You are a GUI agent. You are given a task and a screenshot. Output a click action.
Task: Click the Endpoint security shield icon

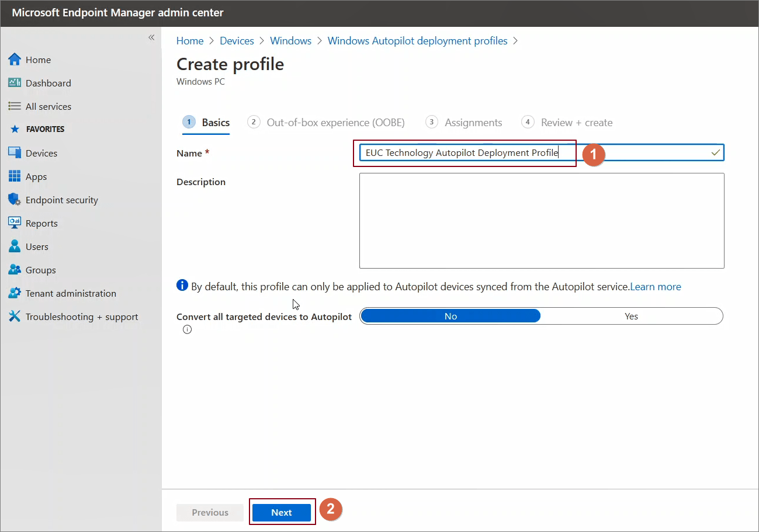(15, 200)
